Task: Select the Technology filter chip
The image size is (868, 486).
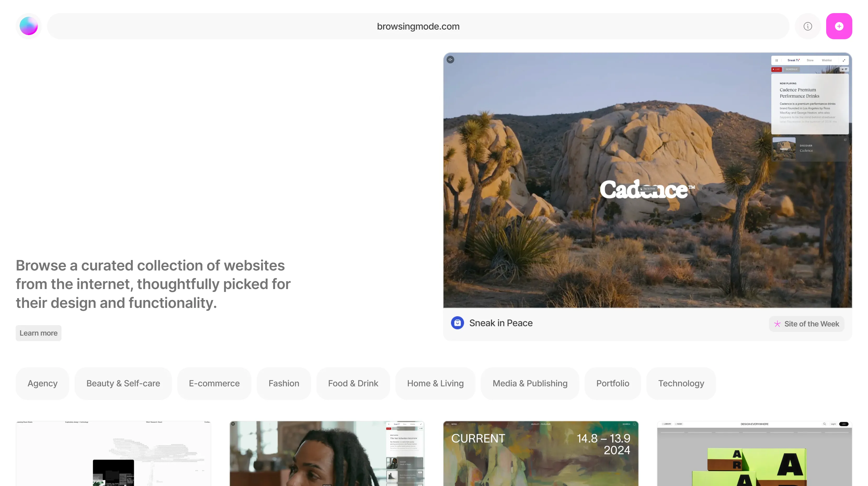Action: (681, 383)
